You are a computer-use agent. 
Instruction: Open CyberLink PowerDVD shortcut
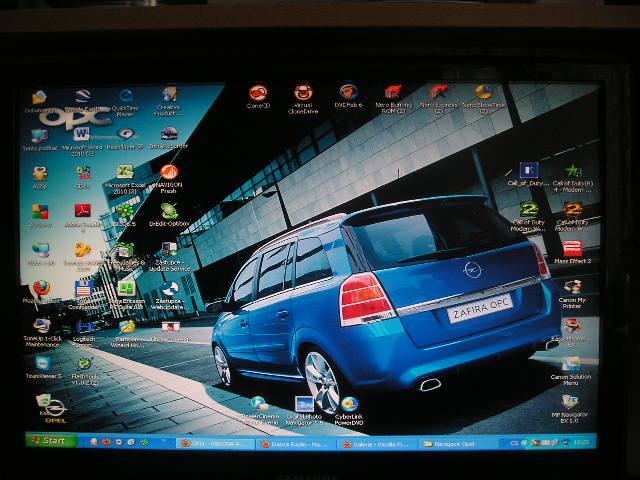350,406
